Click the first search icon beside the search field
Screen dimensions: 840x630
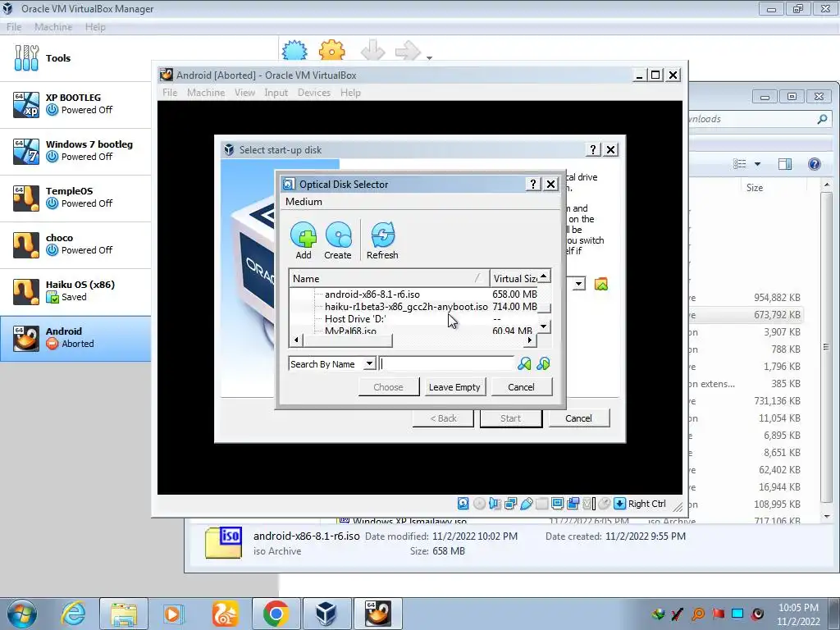click(x=524, y=364)
